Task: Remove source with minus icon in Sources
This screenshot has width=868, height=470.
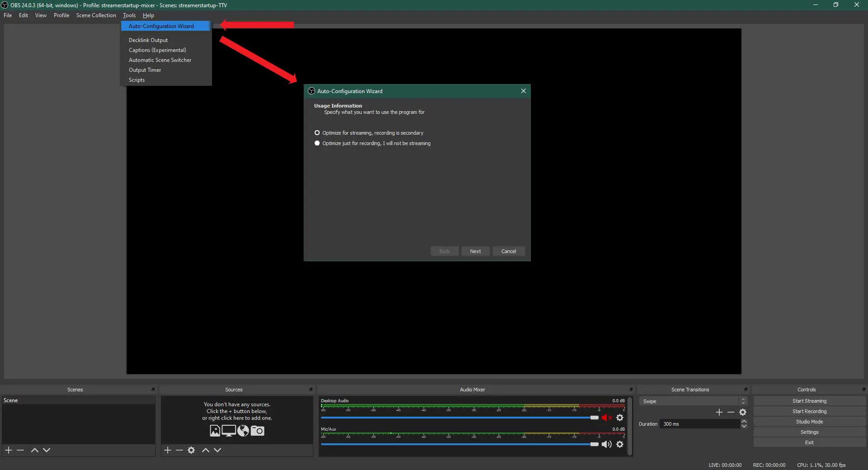Action: pyautogui.click(x=179, y=450)
